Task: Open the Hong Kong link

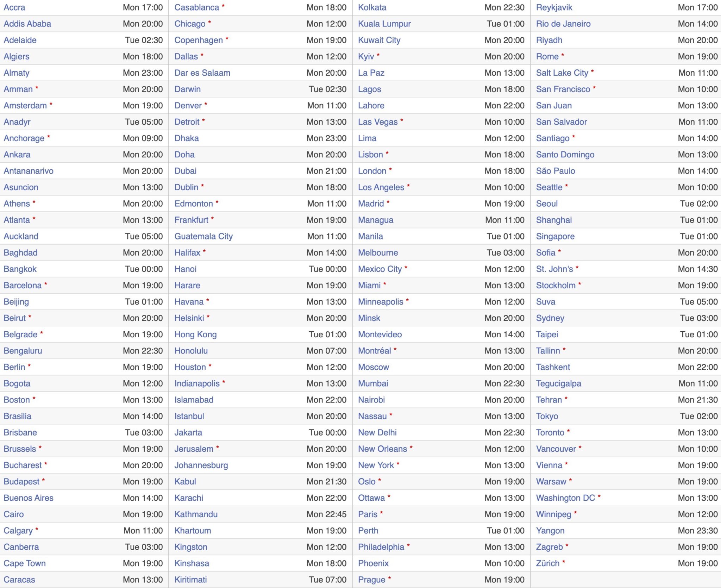Action: (195, 334)
